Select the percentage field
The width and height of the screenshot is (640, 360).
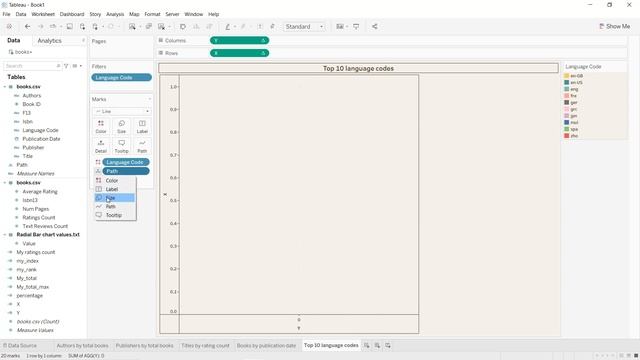coord(29,296)
